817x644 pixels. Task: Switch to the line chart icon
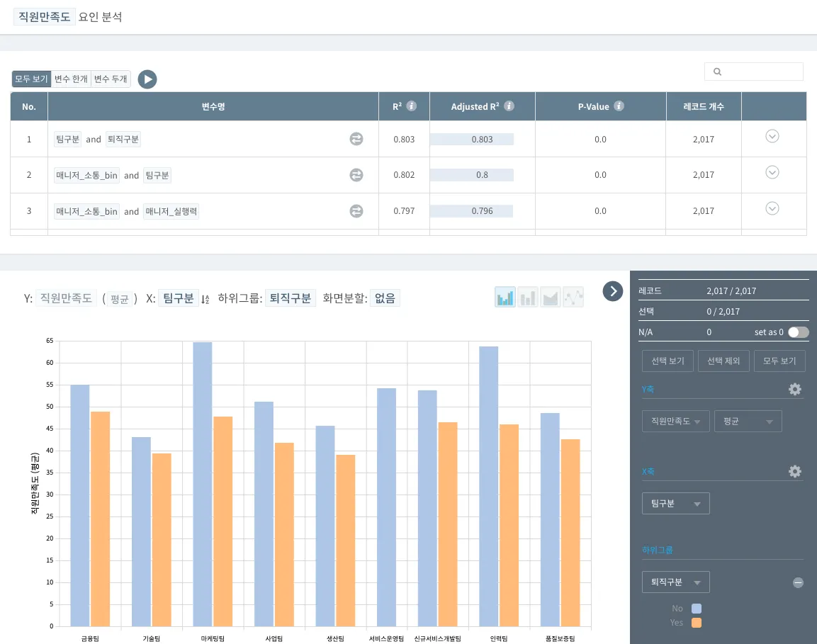[573, 298]
